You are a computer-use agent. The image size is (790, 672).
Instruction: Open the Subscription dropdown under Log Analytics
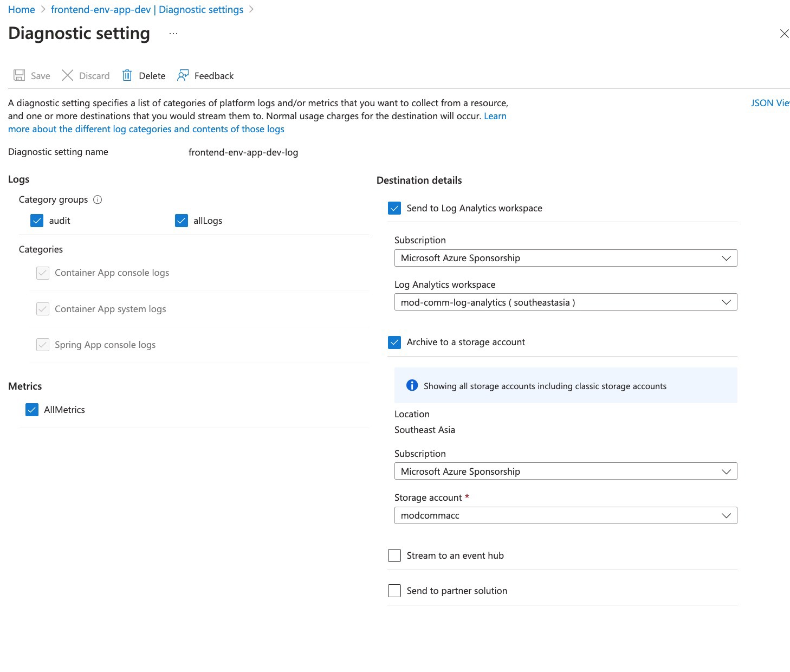(x=565, y=258)
